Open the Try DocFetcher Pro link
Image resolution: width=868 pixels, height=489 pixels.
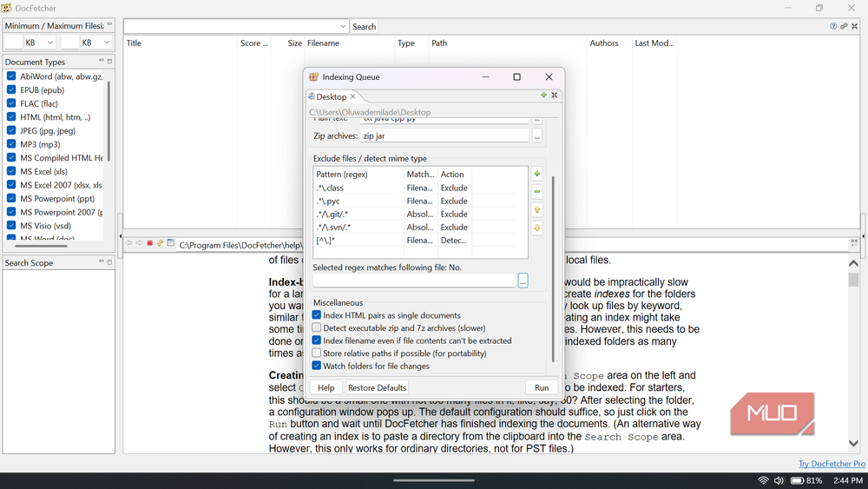pyautogui.click(x=832, y=464)
